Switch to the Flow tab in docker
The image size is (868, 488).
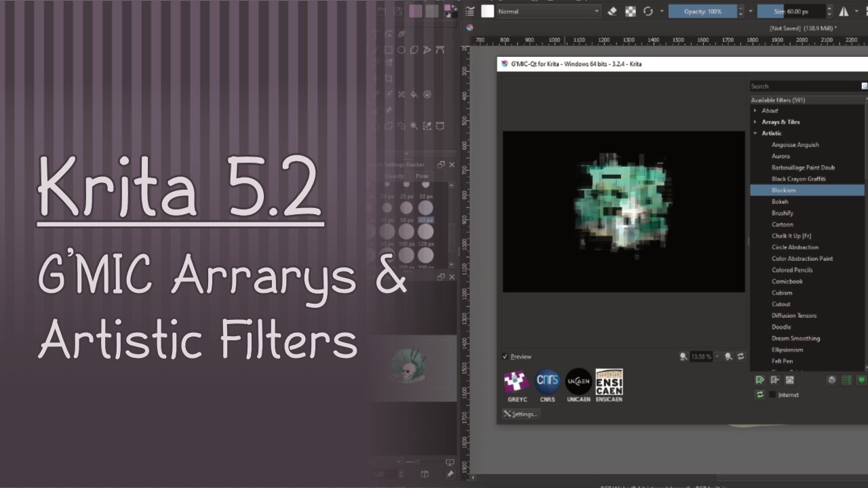(422, 176)
